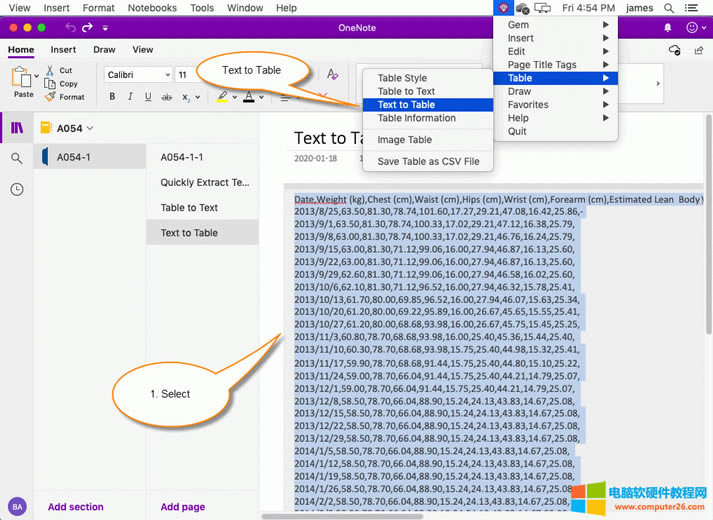This screenshot has width=713, height=520.
Task: Click the Gem icon in menu bar
Action: (503, 8)
